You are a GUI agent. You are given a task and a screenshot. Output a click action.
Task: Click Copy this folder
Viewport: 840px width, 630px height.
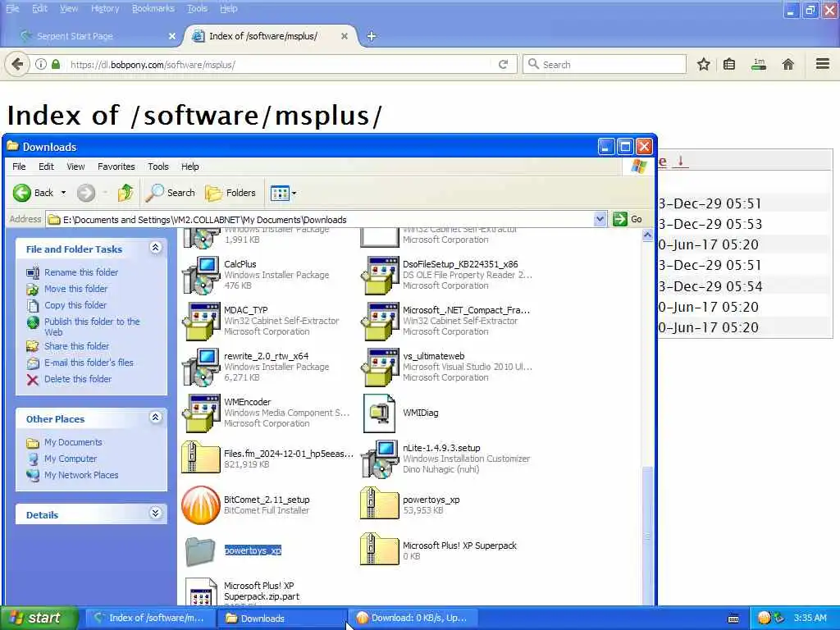point(75,305)
